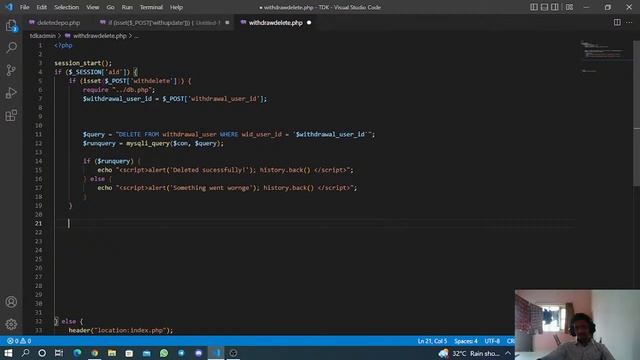This screenshot has width=640, height=360.
Task: Click the require "../db.php" line
Action: point(119,90)
